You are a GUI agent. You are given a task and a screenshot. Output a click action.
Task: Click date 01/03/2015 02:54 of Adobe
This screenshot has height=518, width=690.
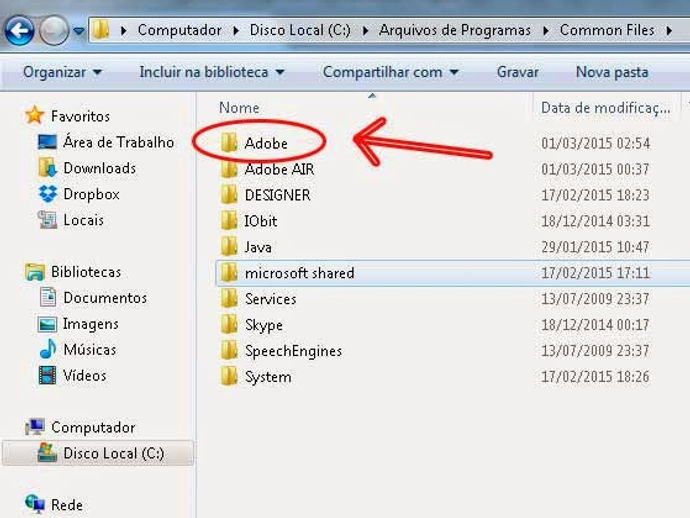[x=595, y=143]
